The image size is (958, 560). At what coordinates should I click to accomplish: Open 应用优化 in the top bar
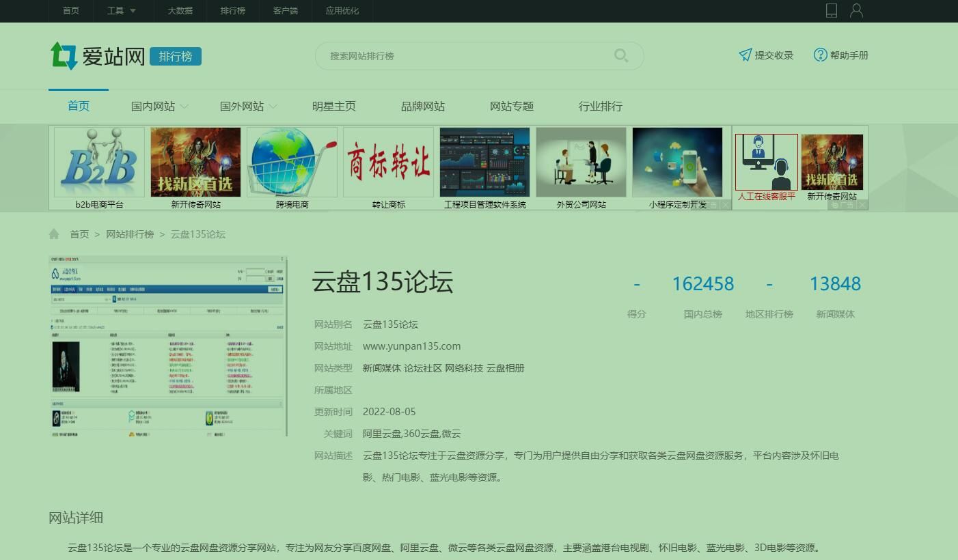point(342,11)
